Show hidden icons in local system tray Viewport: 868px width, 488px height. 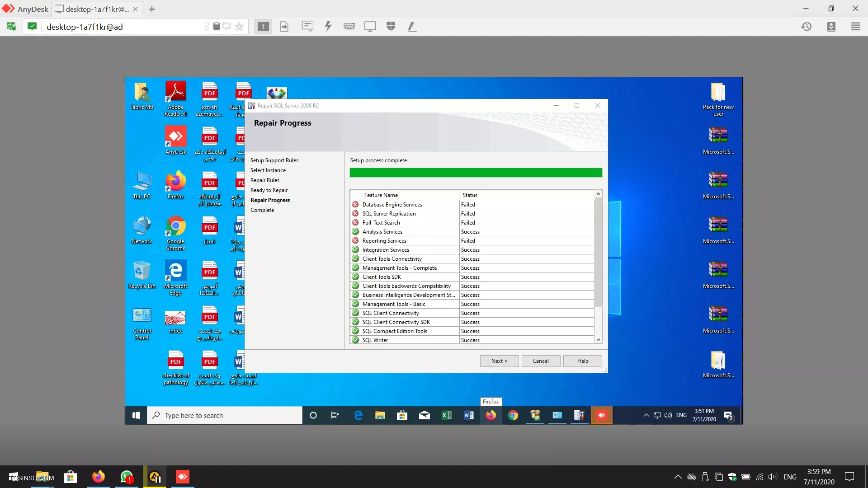(678, 477)
